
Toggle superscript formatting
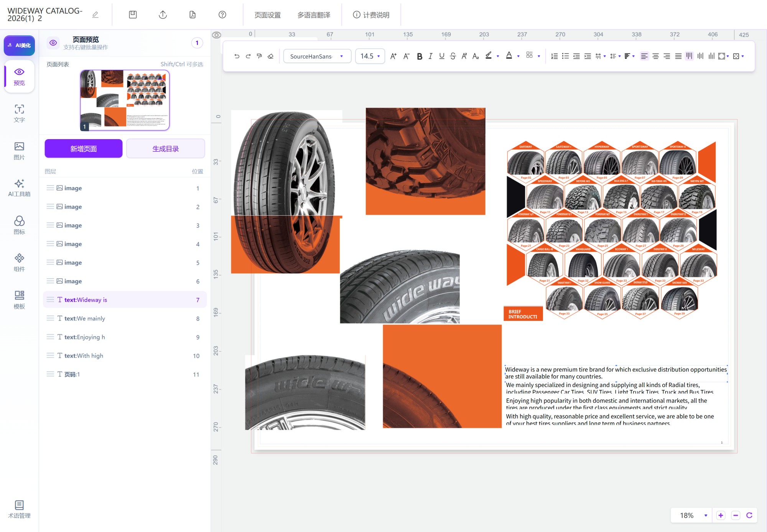point(464,56)
